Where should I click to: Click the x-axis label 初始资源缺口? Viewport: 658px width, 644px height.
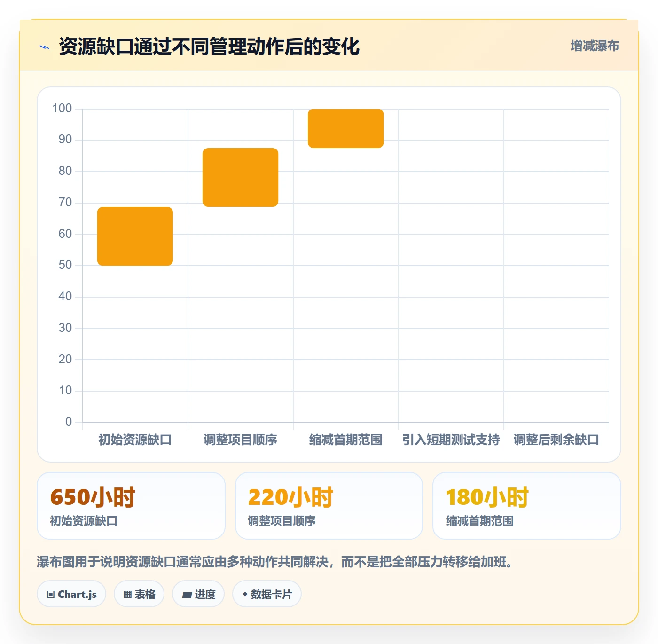point(135,440)
